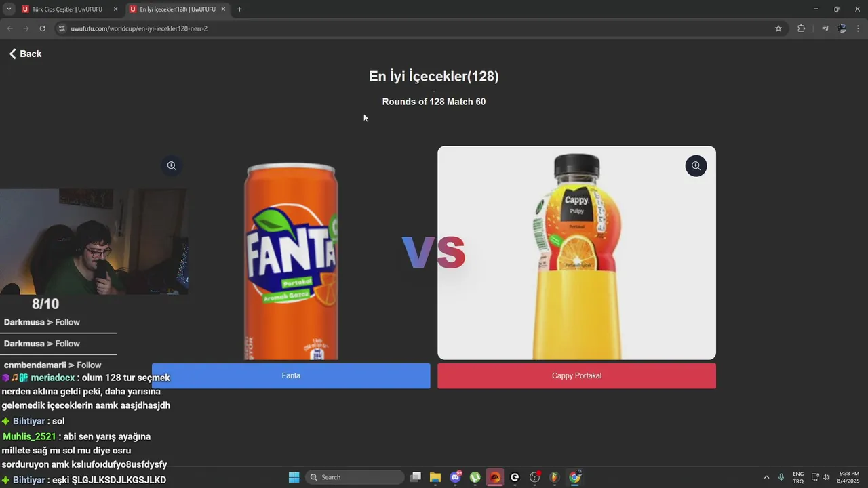
Task: Open Task View on the taskbar
Action: [x=416, y=477]
